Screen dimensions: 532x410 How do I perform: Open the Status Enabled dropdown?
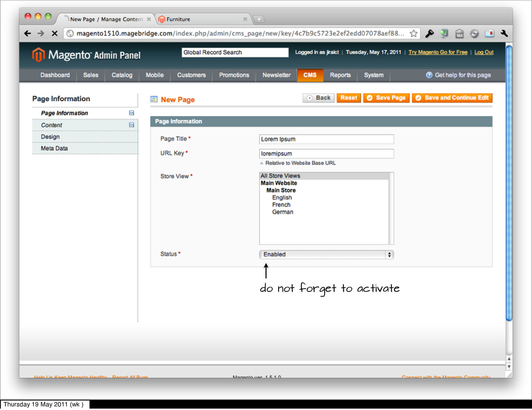[x=327, y=255]
